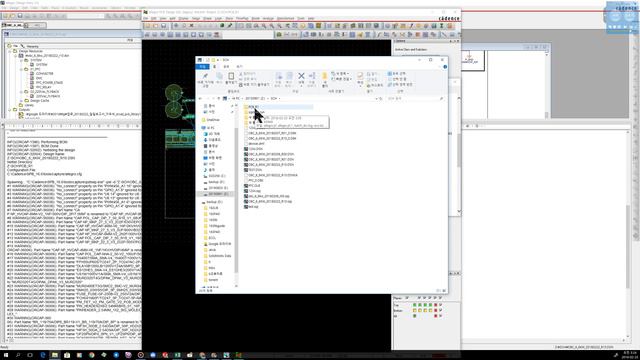
Task: Click Bottom layer yellow Etch color swatch
Action: point(415,310)
